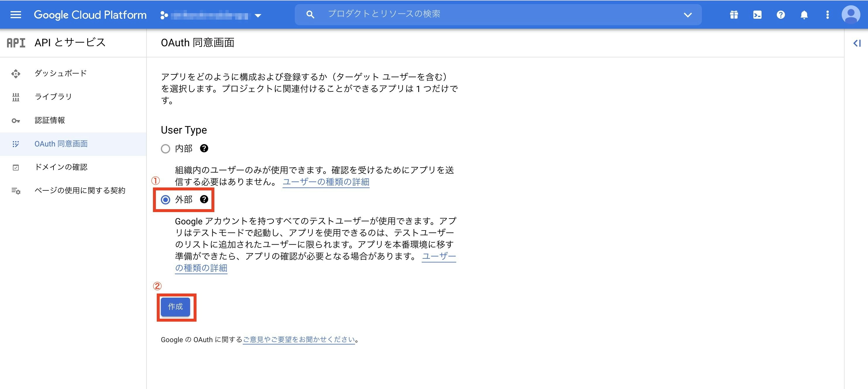Open the hamburger navigation menu
The image size is (868, 389).
point(15,15)
